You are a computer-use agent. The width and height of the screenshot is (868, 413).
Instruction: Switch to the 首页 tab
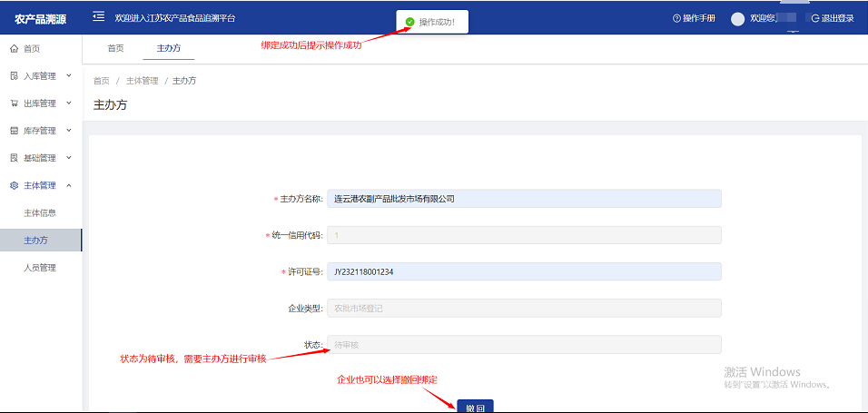tap(115, 47)
